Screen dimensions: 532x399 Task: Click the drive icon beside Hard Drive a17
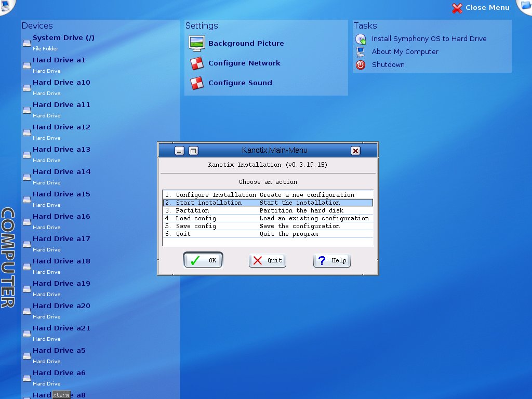point(27,245)
